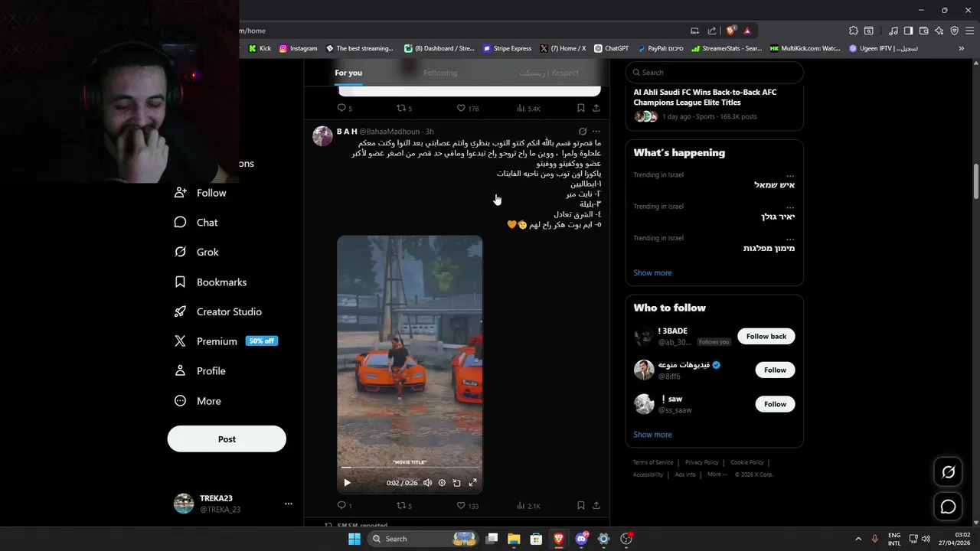Viewport: 980px width, 551px height.
Task: Seek on the video progress bar
Action: (x=410, y=467)
